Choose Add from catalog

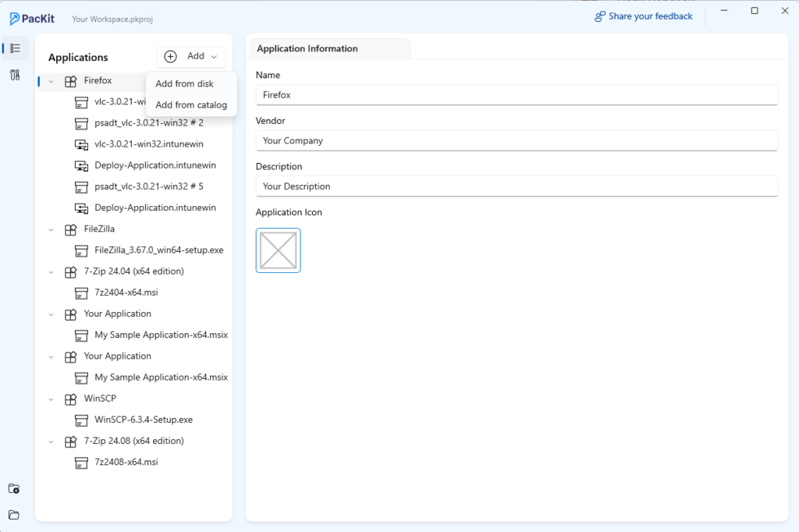coord(191,105)
